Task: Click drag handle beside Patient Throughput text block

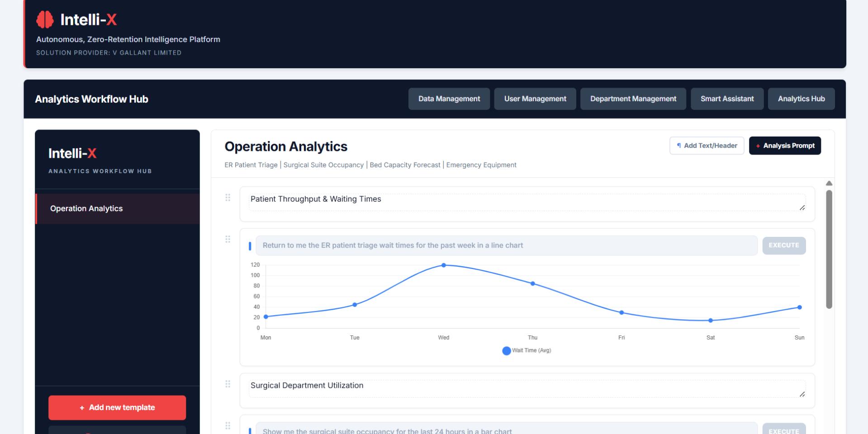Action: tap(228, 198)
